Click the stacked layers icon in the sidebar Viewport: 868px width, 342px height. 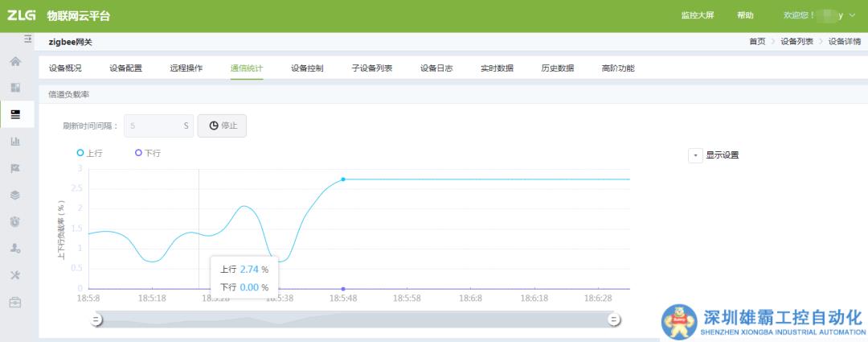point(15,195)
